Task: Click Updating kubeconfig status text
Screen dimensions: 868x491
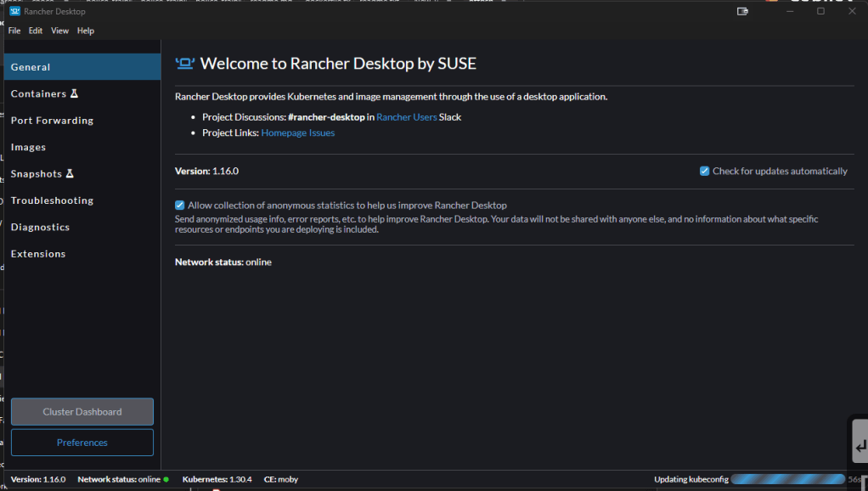Action: click(x=691, y=479)
